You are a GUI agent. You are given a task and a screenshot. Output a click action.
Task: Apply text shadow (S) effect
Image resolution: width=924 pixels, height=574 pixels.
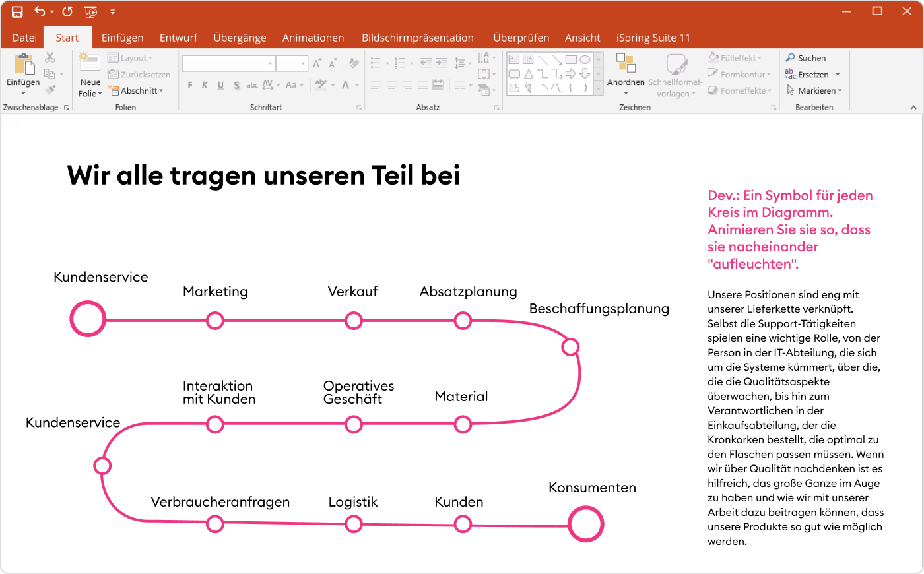[x=236, y=85]
